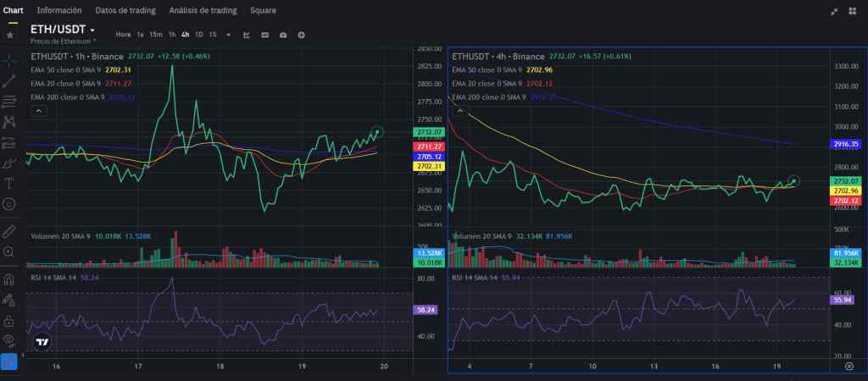This screenshot has height=381, width=868.
Task: Activate the zoom in tool
Action: tap(9, 251)
